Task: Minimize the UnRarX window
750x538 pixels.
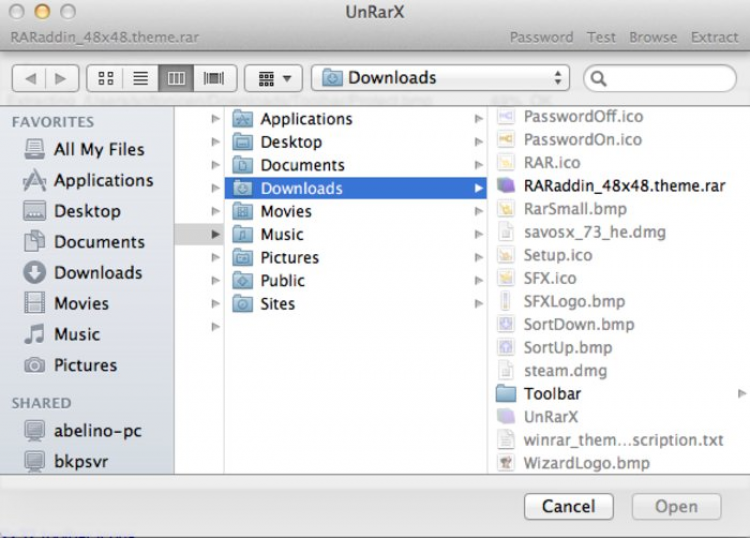Action: tap(42, 11)
